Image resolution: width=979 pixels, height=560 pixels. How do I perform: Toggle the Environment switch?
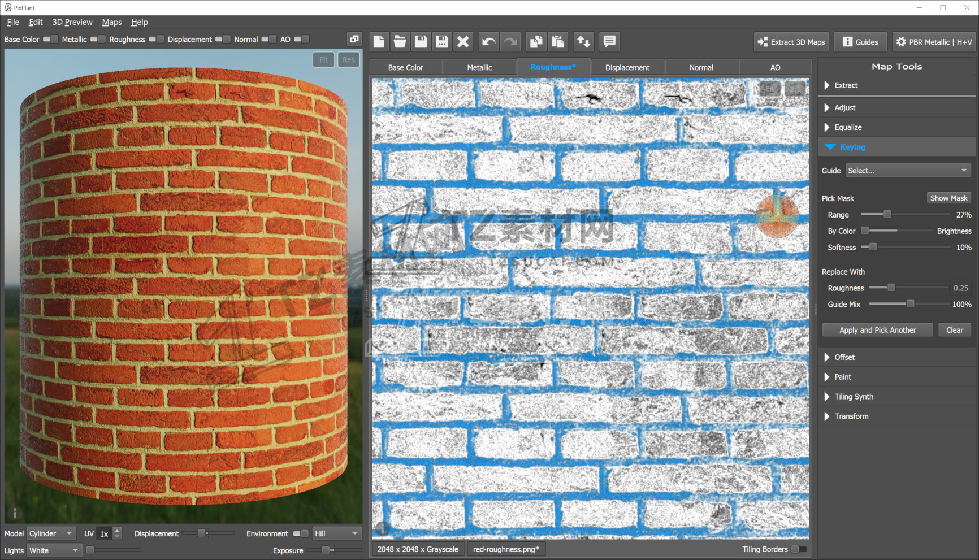(x=300, y=533)
